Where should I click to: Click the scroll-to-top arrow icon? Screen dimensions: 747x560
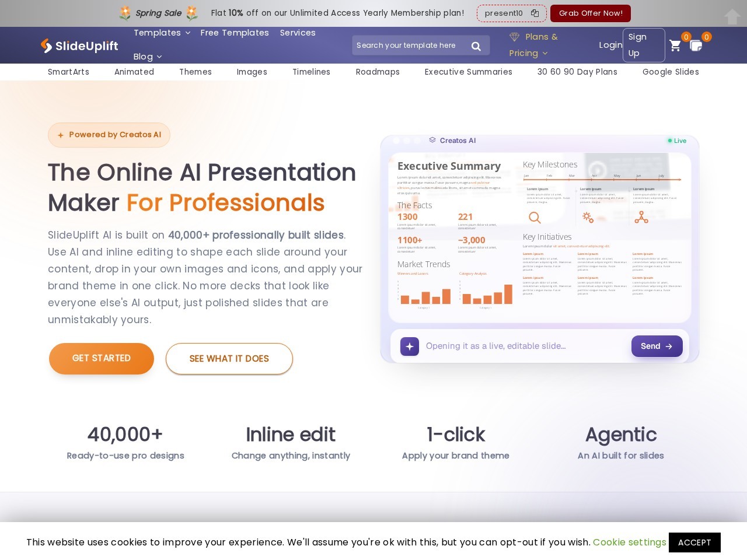pyautogui.click(x=732, y=17)
